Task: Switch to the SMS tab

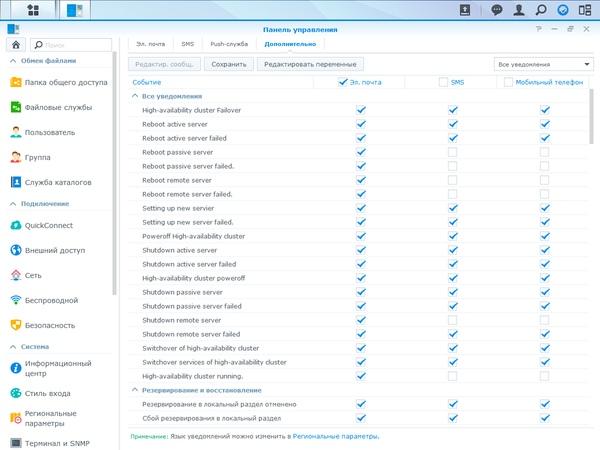Action: [188, 44]
